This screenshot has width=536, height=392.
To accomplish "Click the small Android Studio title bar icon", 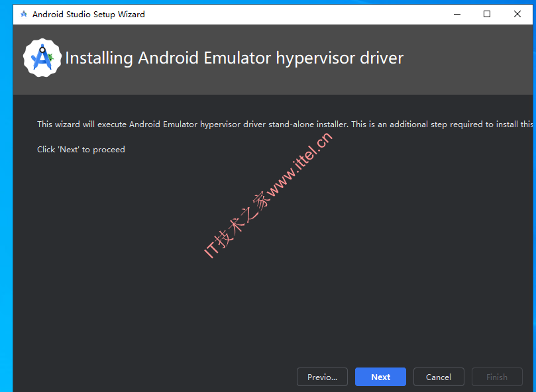I will pyautogui.click(x=24, y=15).
